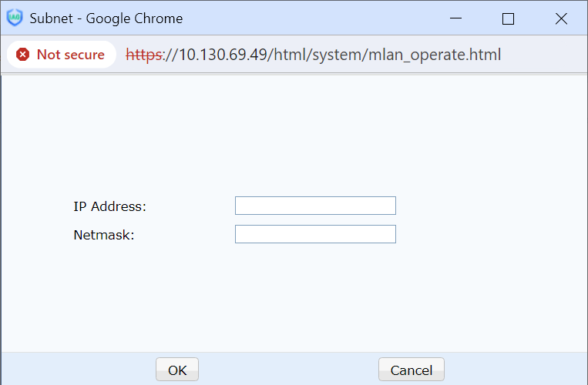
Task: Click the Subnet - Google Chrome window title
Action: (106, 18)
